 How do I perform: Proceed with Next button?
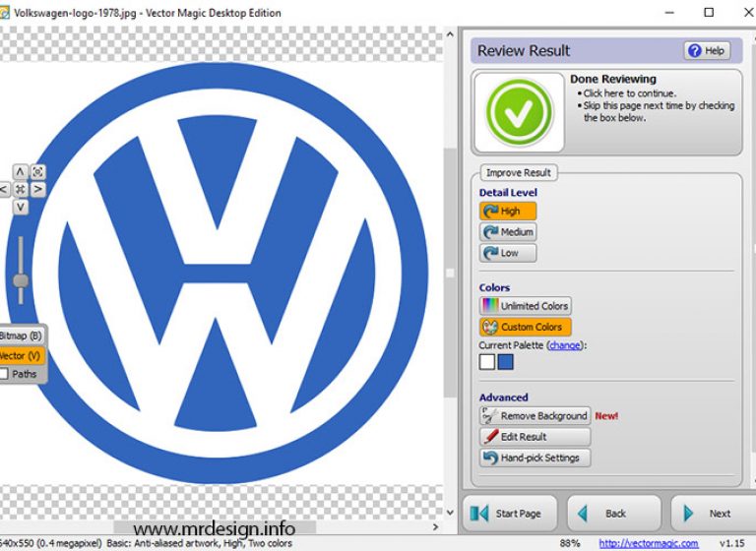point(714,514)
